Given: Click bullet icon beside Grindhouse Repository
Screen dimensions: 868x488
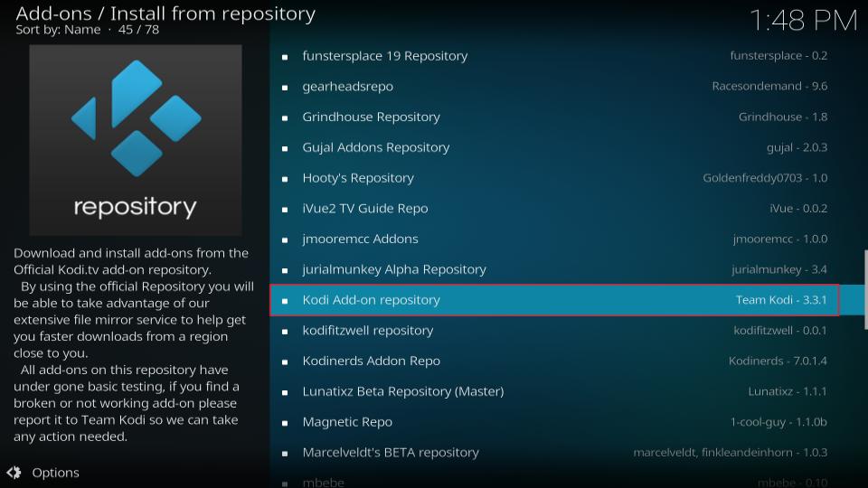Looking at the screenshot, I should pyautogui.click(x=285, y=117).
